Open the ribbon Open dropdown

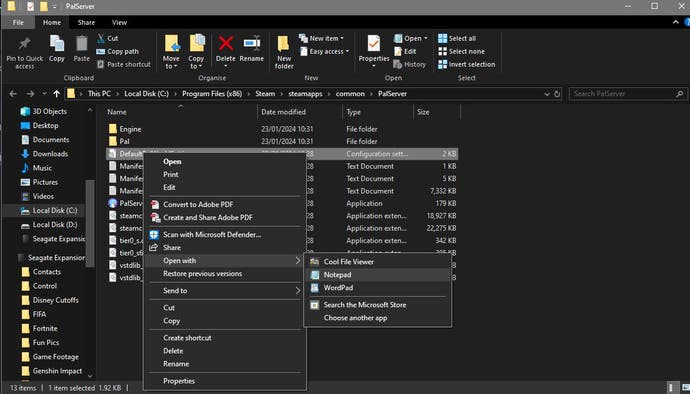point(411,38)
